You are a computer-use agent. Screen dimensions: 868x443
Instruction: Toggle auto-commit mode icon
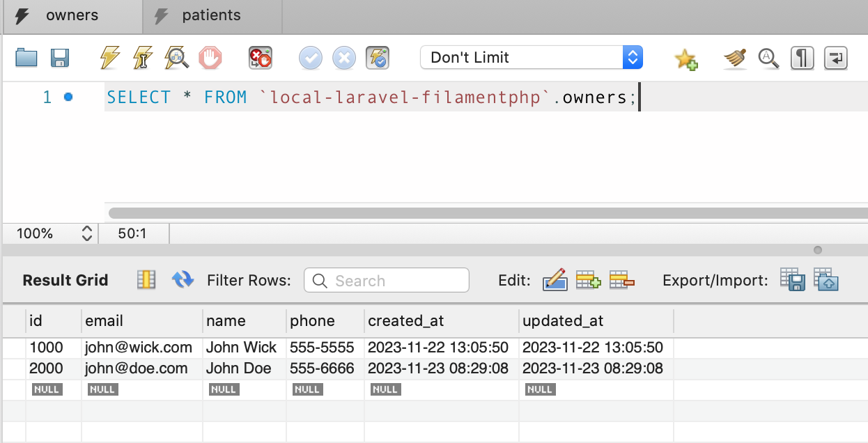[x=378, y=57]
